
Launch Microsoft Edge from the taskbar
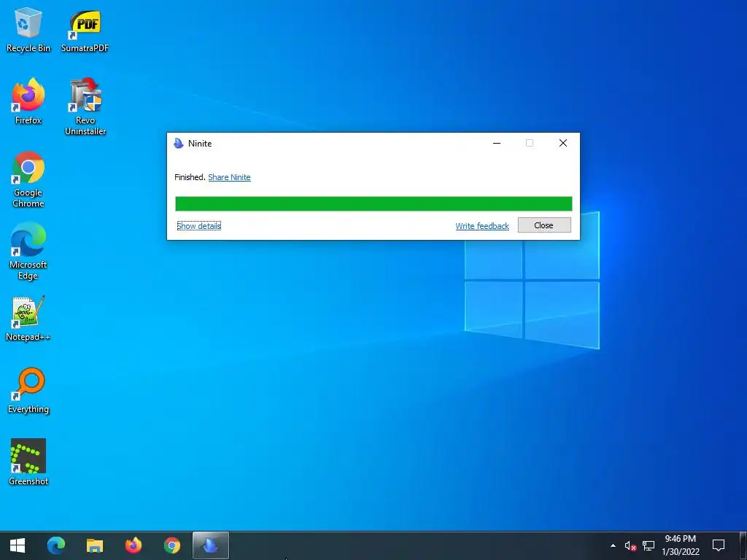point(56,545)
